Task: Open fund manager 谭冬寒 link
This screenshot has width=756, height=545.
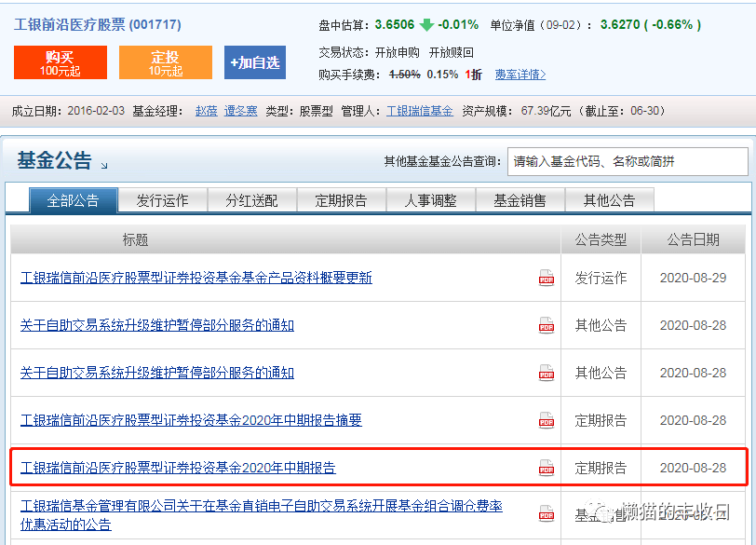Action: click(240, 111)
